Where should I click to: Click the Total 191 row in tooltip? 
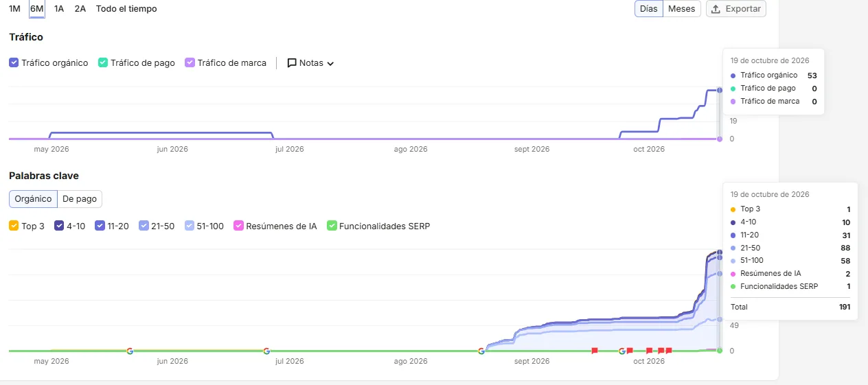790,307
